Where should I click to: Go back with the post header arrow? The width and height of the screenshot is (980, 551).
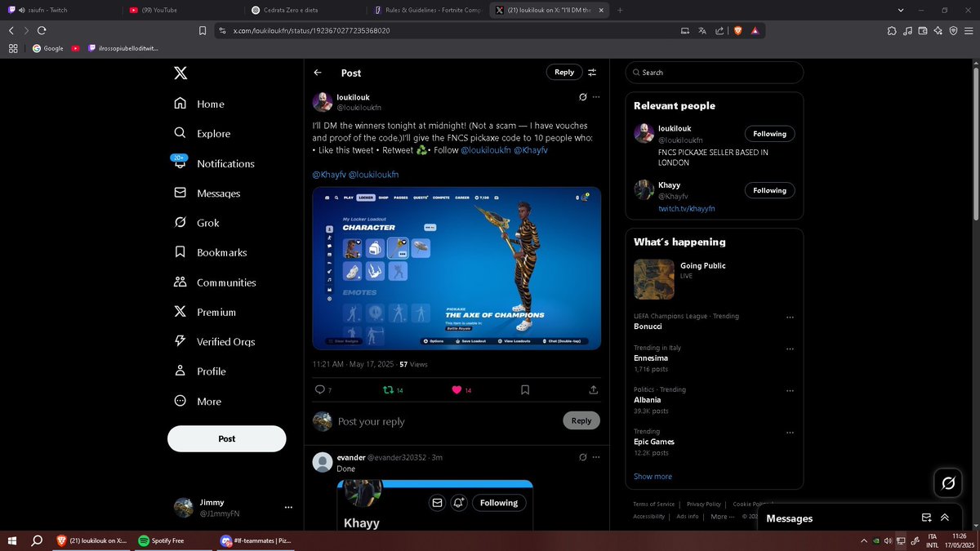[318, 73]
